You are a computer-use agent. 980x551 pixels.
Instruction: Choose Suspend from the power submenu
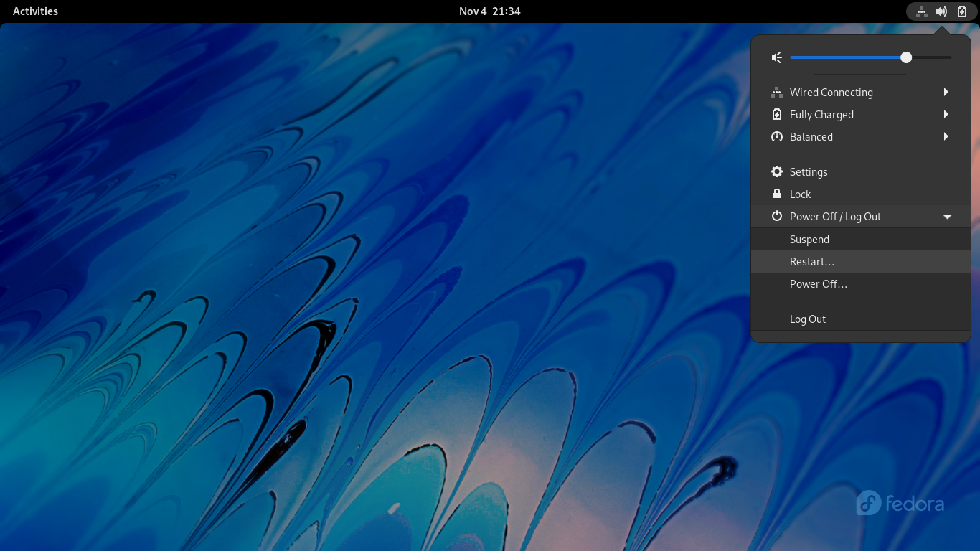tap(860, 239)
